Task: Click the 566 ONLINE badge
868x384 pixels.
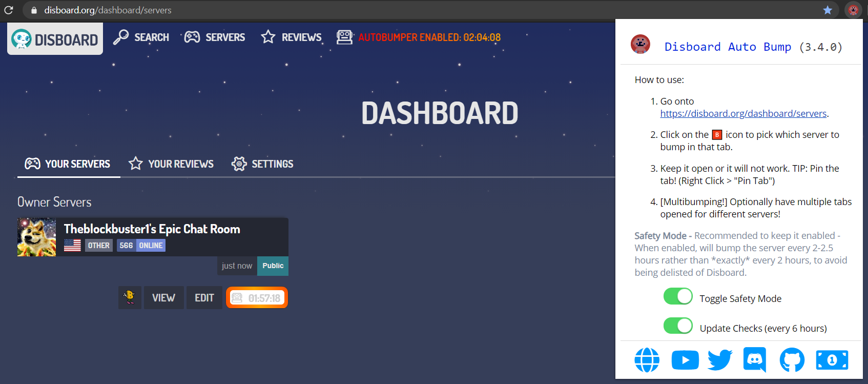Action: [x=141, y=246]
